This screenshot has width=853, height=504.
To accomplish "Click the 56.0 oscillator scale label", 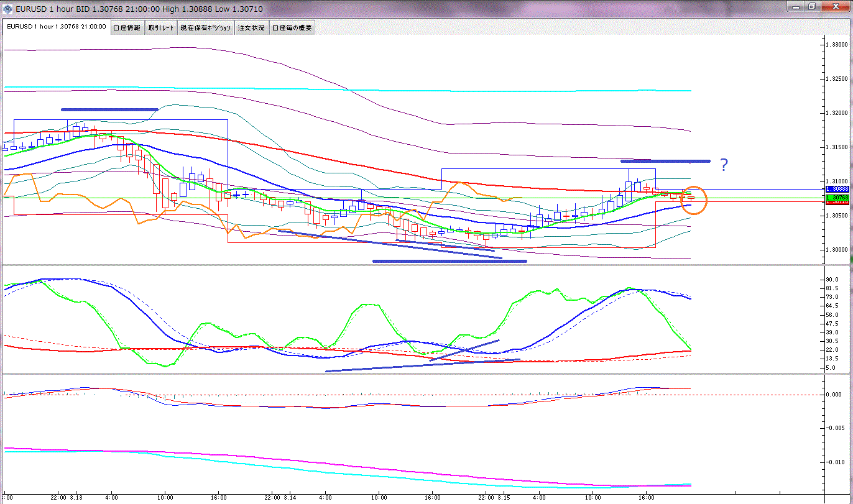I will coord(833,315).
